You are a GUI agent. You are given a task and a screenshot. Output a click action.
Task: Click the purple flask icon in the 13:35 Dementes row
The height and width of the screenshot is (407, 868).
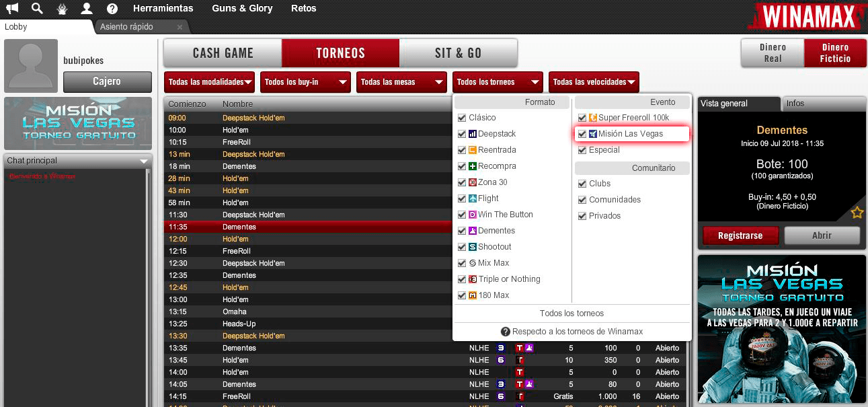pyautogui.click(x=528, y=348)
